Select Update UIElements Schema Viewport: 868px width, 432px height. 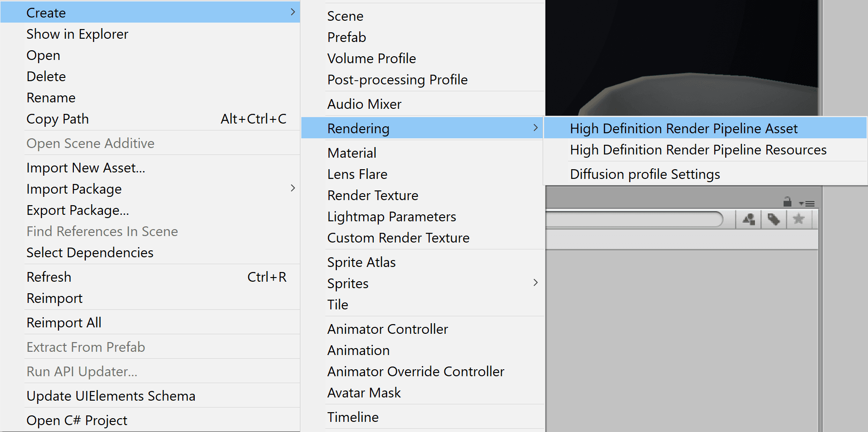111,396
